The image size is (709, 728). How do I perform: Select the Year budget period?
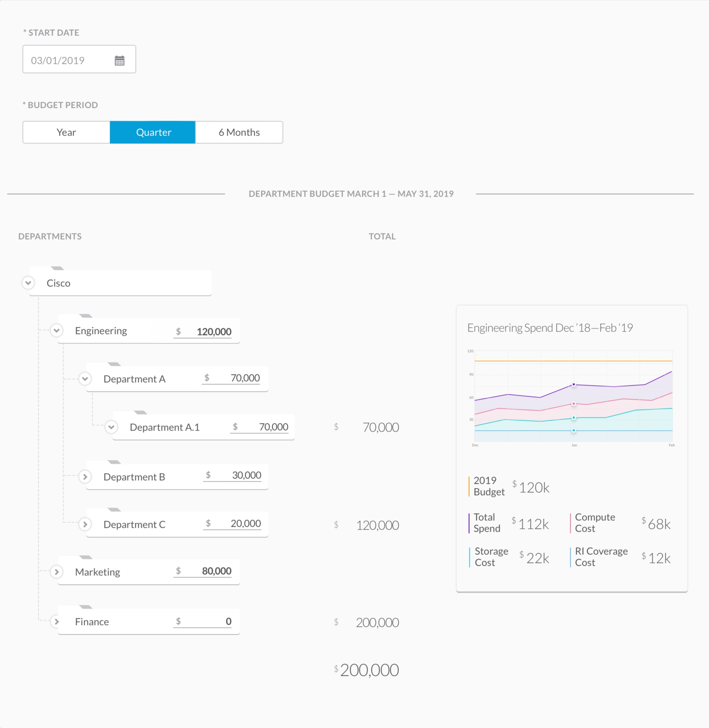(x=66, y=132)
